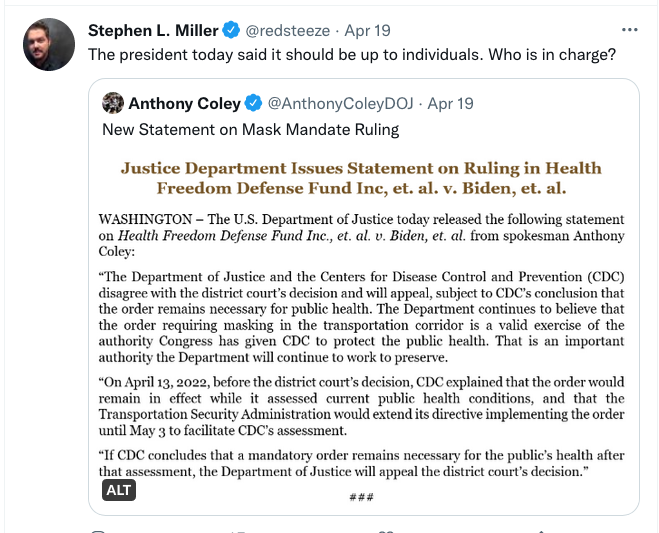Click the "###" end marker in the statement

361,497
